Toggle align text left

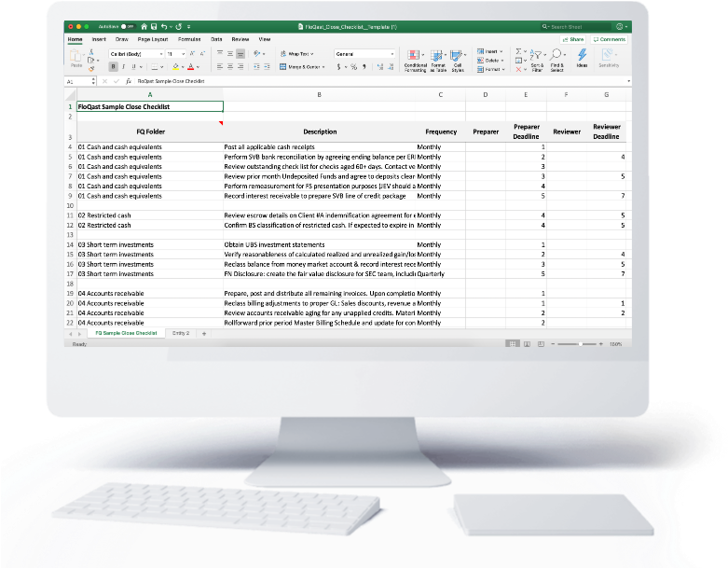(x=220, y=67)
